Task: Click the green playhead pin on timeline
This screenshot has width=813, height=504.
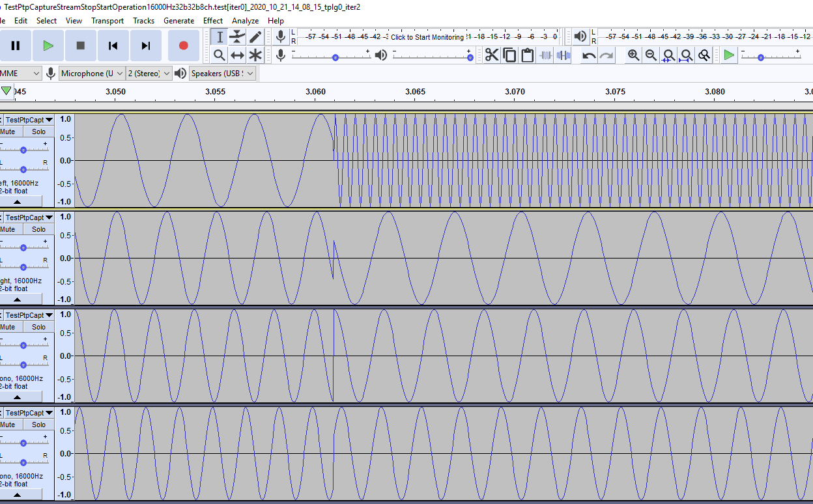Action: pyautogui.click(x=7, y=91)
